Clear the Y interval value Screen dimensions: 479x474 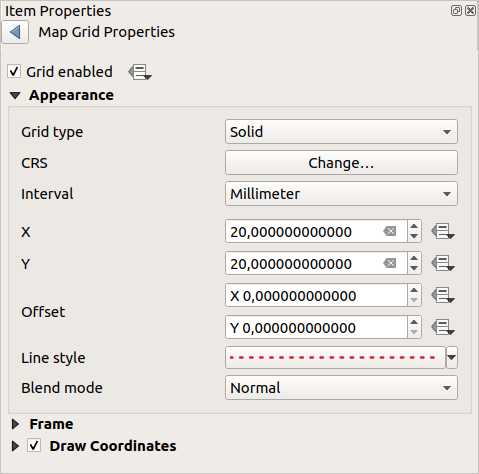(x=390, y=263)
